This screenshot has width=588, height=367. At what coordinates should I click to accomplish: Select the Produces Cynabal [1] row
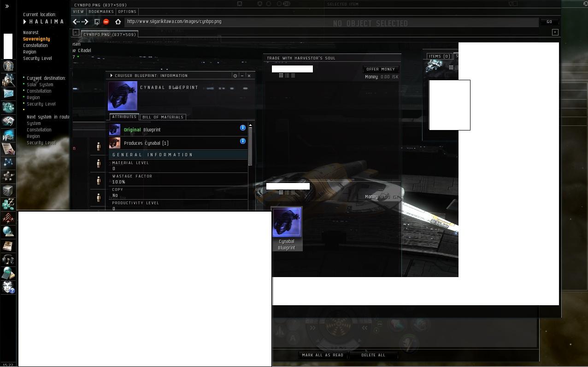pos(178,143)
